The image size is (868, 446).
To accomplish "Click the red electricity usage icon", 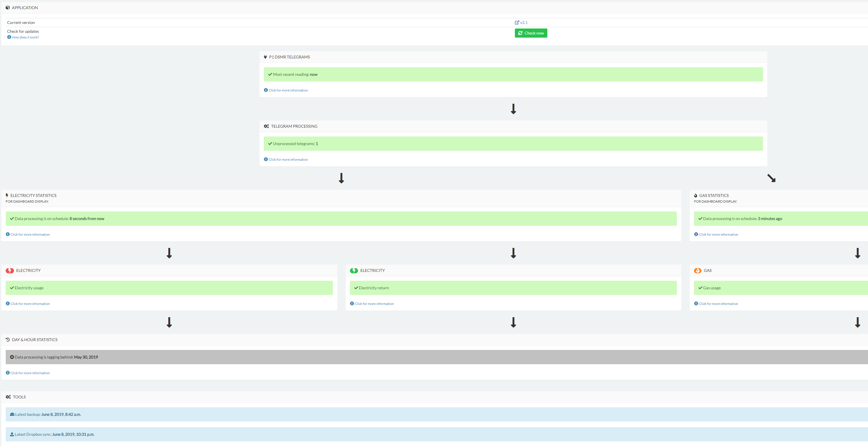I will coord(10,270).
